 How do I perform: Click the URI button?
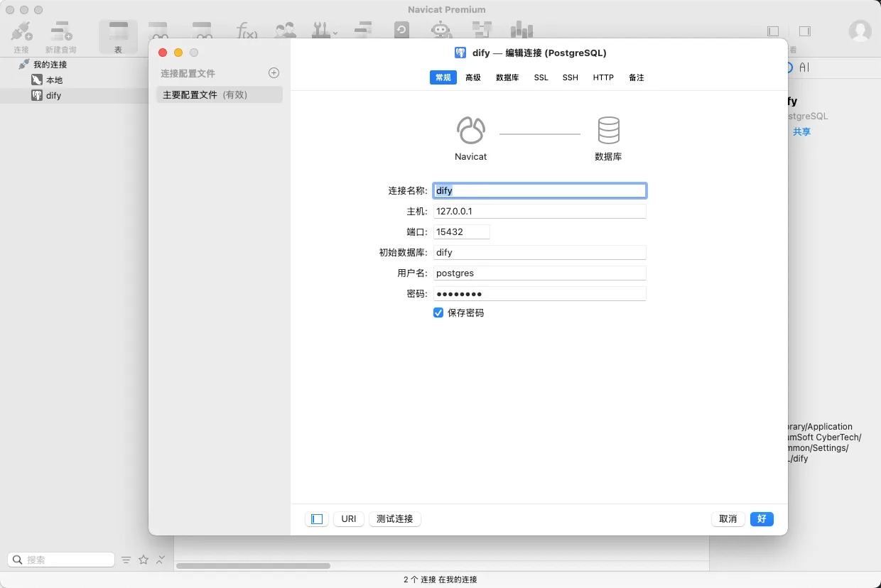[x=349, y=519]
